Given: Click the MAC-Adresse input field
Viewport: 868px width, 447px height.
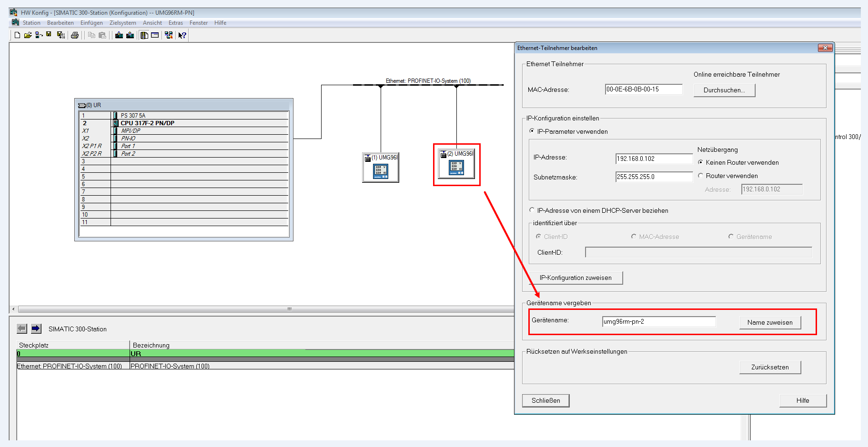Looking at the screenshot, I should (644, 89).
